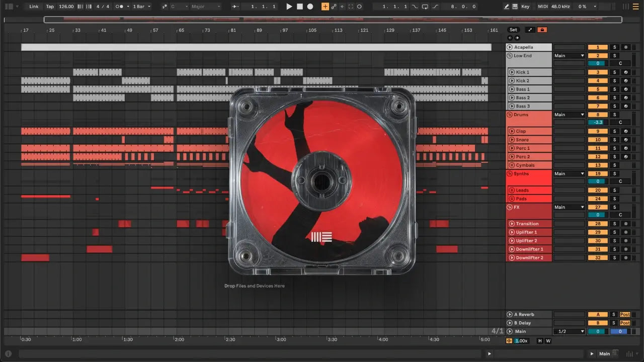Image resolution: width=644 pixels, height=362 pixels.
Task: Solo the Acapella track
Action: 614,47
